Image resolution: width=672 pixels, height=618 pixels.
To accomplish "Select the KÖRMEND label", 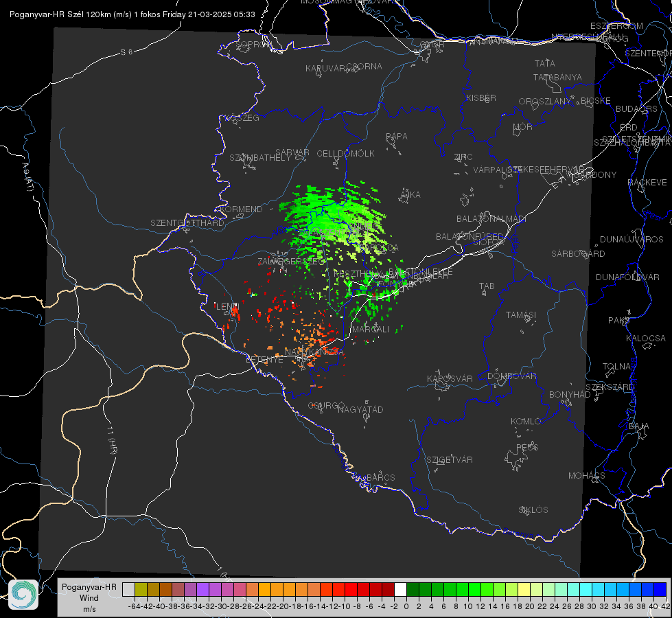I will coord(241,209).
